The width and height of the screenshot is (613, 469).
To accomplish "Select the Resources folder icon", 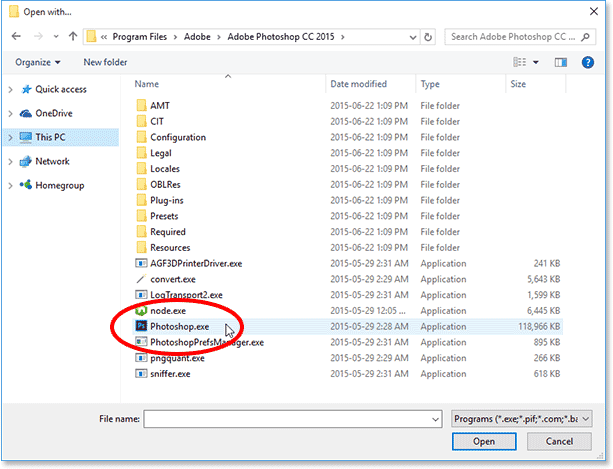I will click(x=141, y=247).
